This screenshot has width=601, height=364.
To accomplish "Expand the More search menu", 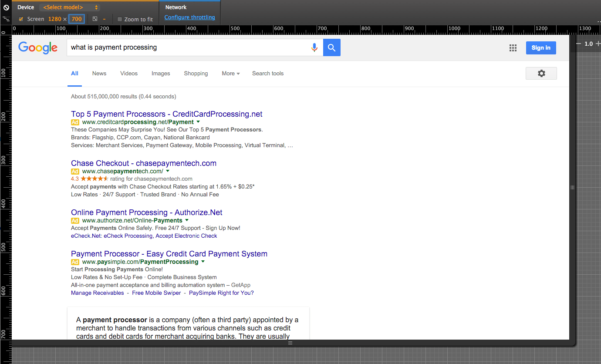I will [231, 74].
